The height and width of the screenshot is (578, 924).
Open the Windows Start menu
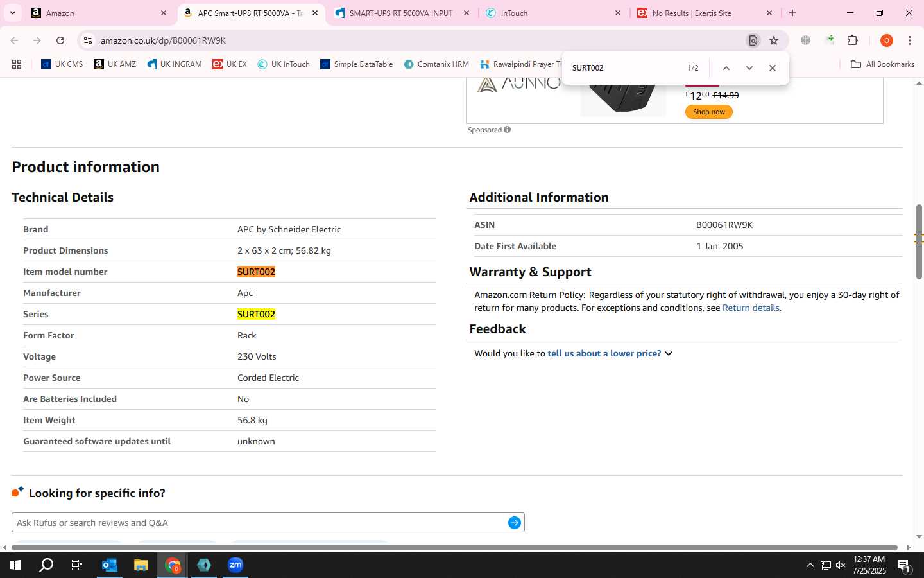[15, 565]
